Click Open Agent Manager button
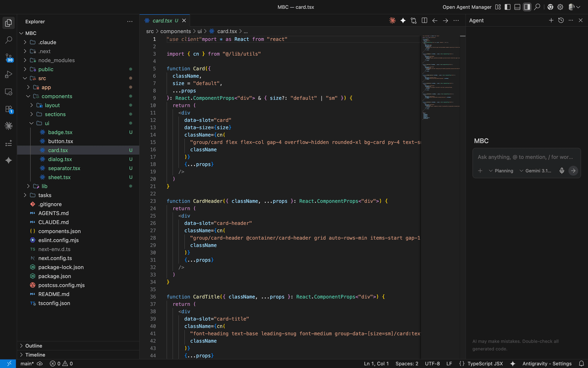The image size is (588, 368). click(x=467, y=7)
